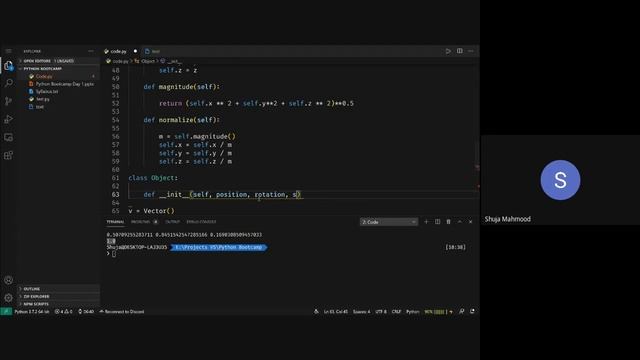Change encoding via UTF-8 status item
This screenshot has width=640, height=360.
(x=381, y=311)
